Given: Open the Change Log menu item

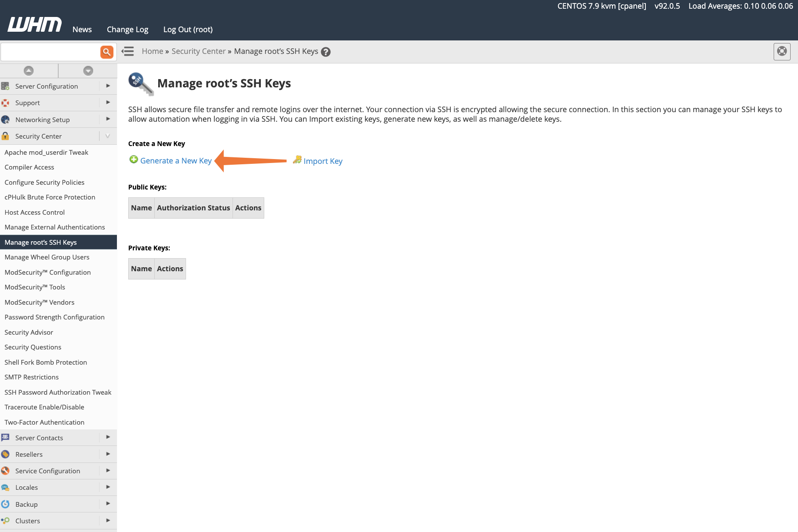Looking at the screenshot, I should pos(127,29).
